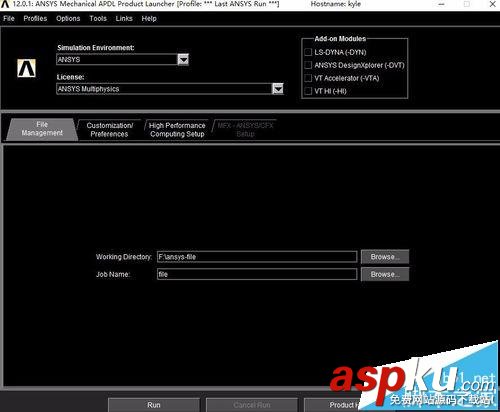500x412 pixels.
Task: Switch to High Performance Computing Setup tab
Action: click(177, 130)
